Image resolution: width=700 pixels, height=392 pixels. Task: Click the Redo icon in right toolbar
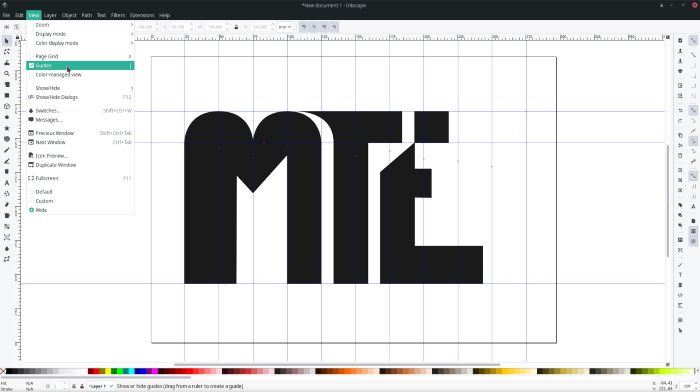[x=680, y=121]
